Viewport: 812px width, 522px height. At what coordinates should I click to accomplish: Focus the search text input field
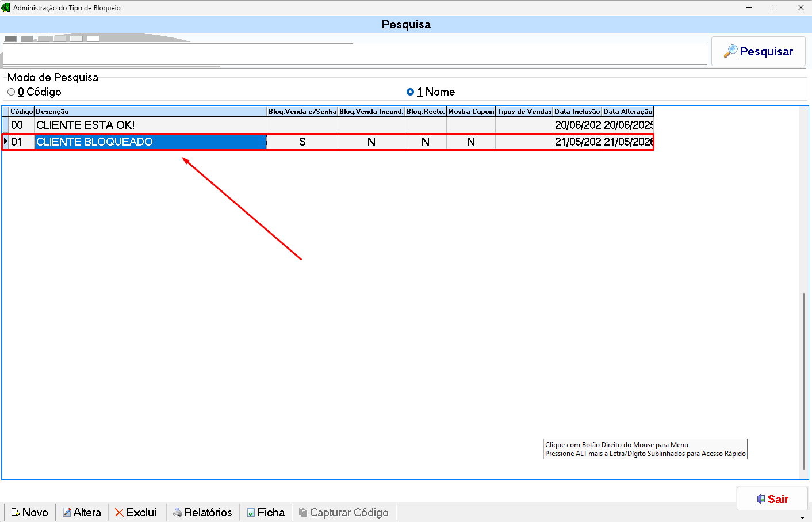pyautogui.click(x=355, y=54)
